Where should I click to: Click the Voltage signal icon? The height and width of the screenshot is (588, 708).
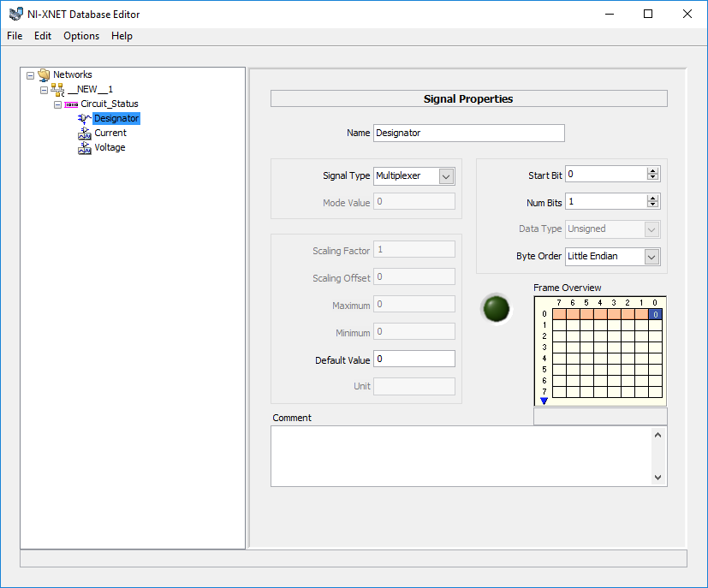[x=85, y=147]
